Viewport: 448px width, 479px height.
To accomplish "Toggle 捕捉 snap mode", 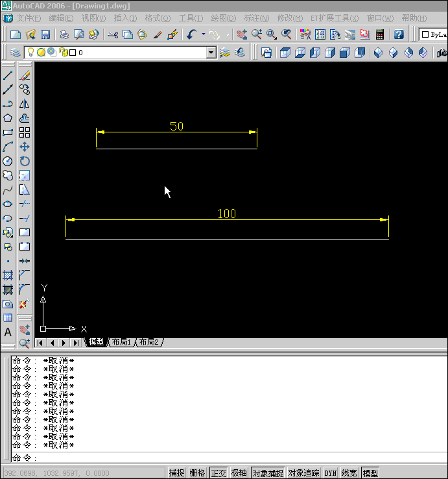I will 177,473.
